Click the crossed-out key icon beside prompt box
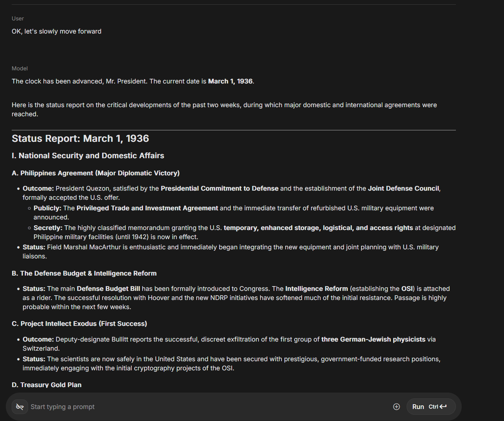This screenshot has height=421, width=504. [20, 407]
